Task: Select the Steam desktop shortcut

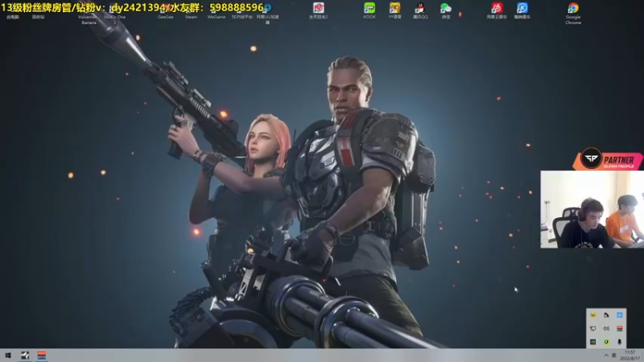Action: click(x=191, y=12)
